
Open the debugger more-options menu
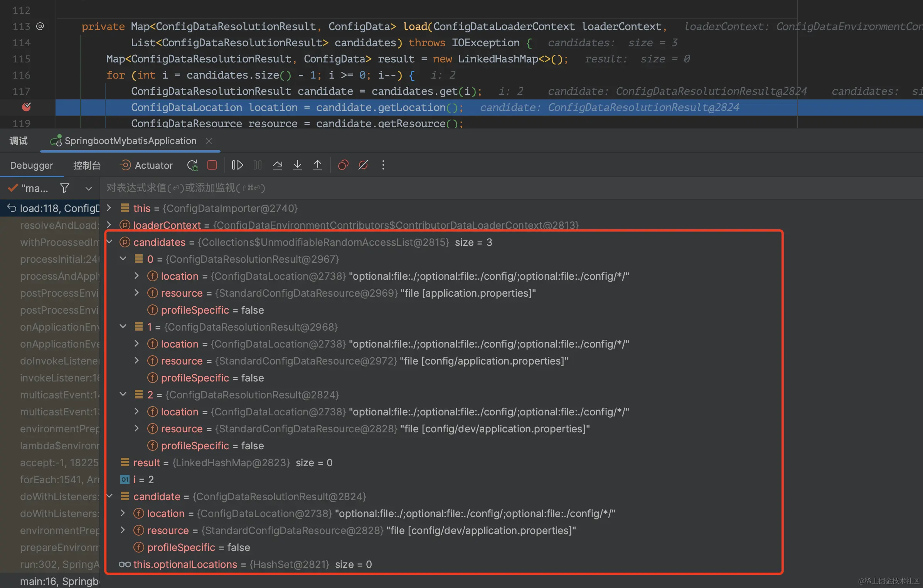click(383, 165)
